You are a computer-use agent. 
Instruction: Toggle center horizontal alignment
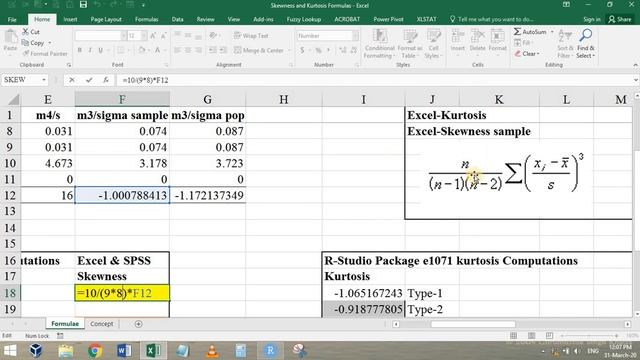[x=188, y=50]
